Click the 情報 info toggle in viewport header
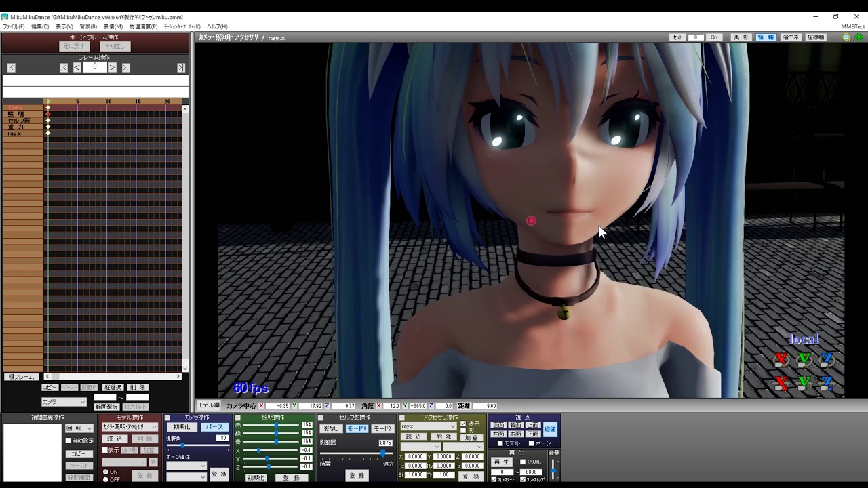 click(x=766, y=37)
